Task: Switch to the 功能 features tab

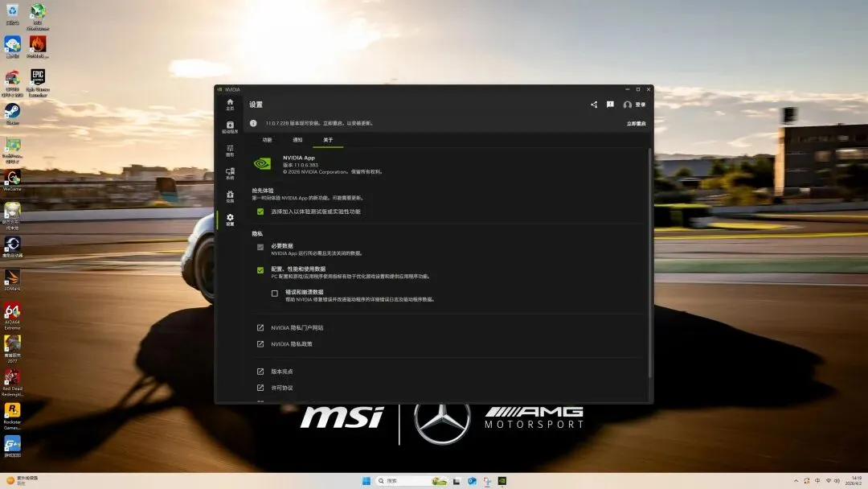Action: [267, 140]
